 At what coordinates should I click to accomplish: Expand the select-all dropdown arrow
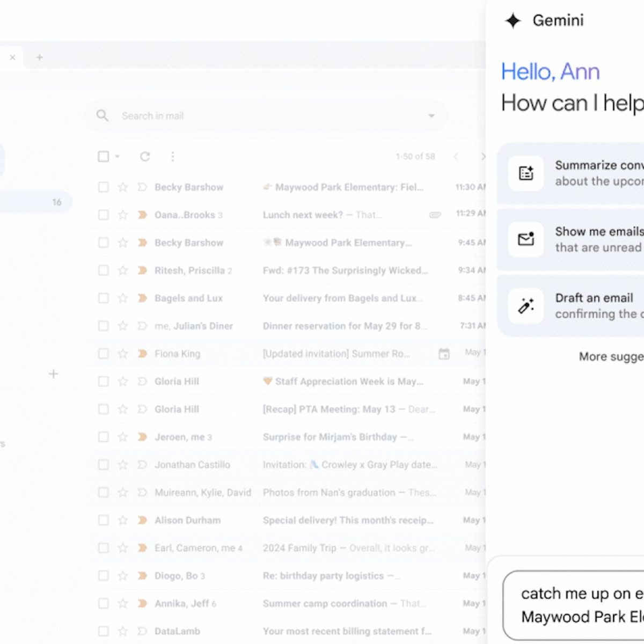click(118, 157)
